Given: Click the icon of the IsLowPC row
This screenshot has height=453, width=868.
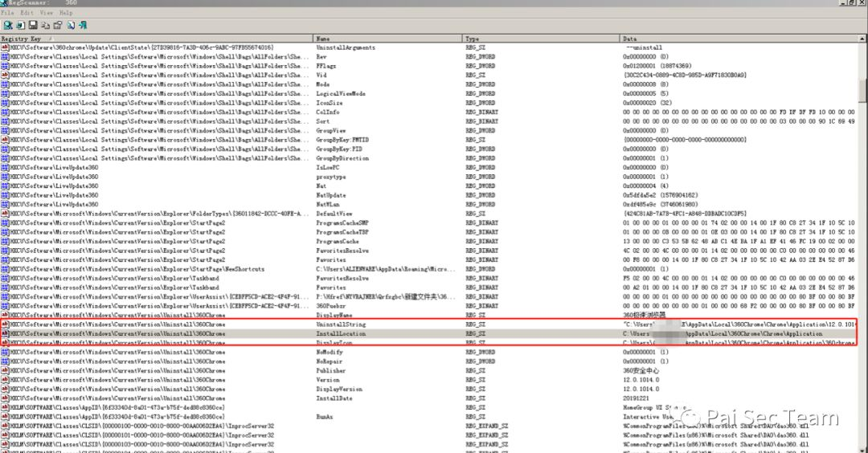Looking at the screenshot, I should [5, 168].
